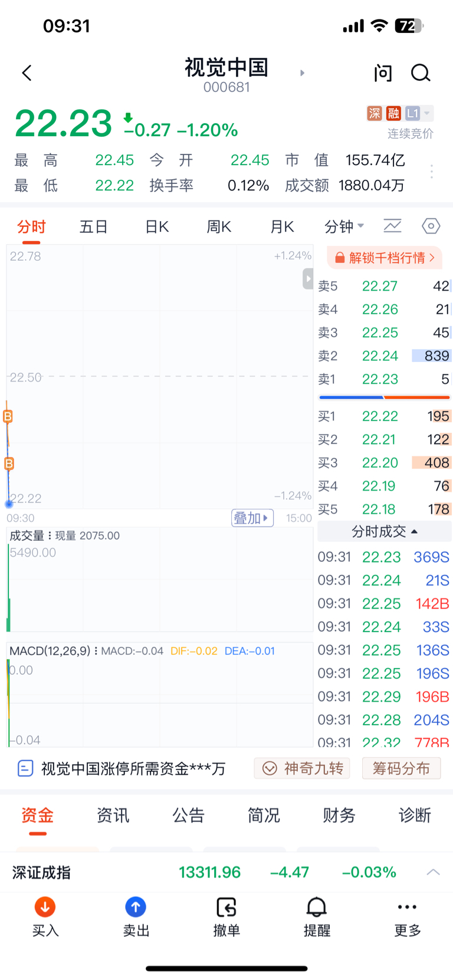
Task: Open the chart line indicator icon
Action: click(392, 226)
